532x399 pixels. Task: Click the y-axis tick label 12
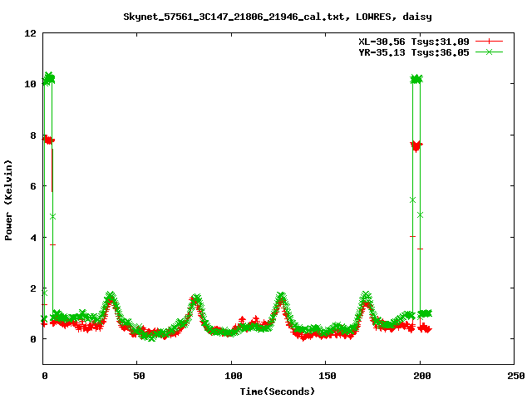(x=30, y=33)
